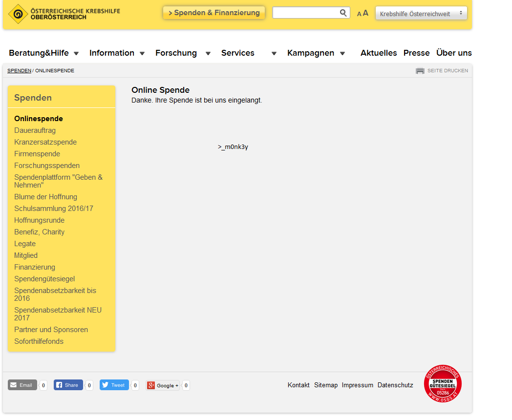Click the Spenden & Finanzierung button
Image resolution: width=512 pixels, height=420 pixels.
[214, 13]
